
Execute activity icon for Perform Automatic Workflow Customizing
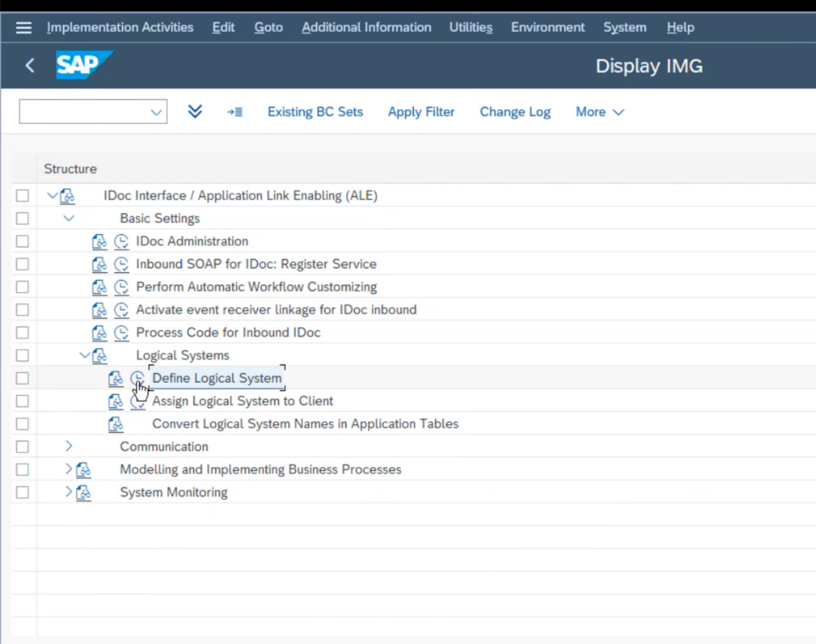click(122, 287)
